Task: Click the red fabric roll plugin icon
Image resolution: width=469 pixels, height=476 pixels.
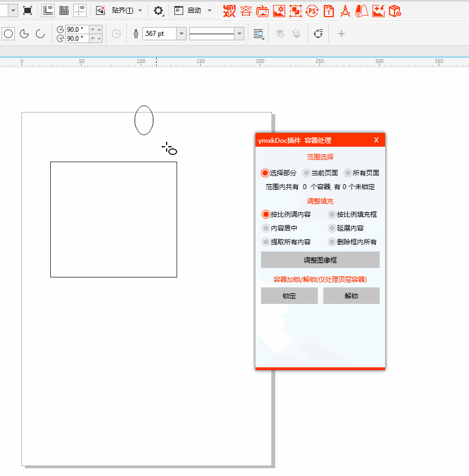Action: coord(361,11)
